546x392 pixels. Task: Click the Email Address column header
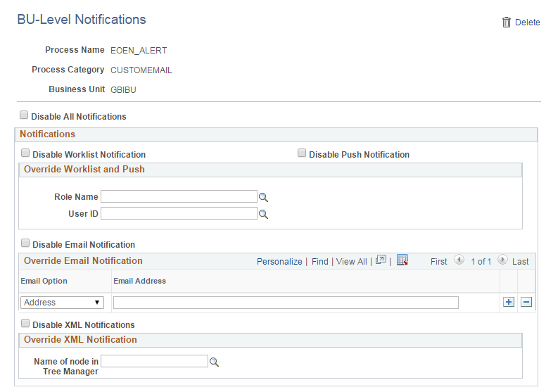click(139, 281)
